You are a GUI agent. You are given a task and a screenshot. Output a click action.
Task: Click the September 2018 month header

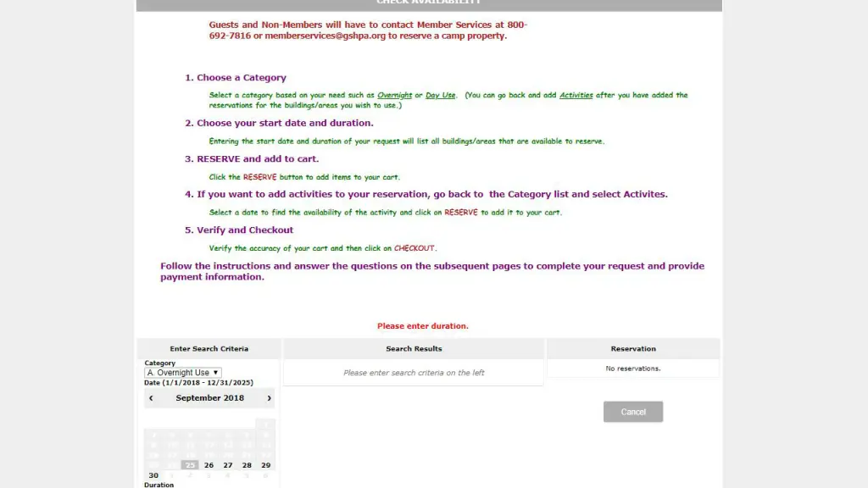click(x=210, y=398)
